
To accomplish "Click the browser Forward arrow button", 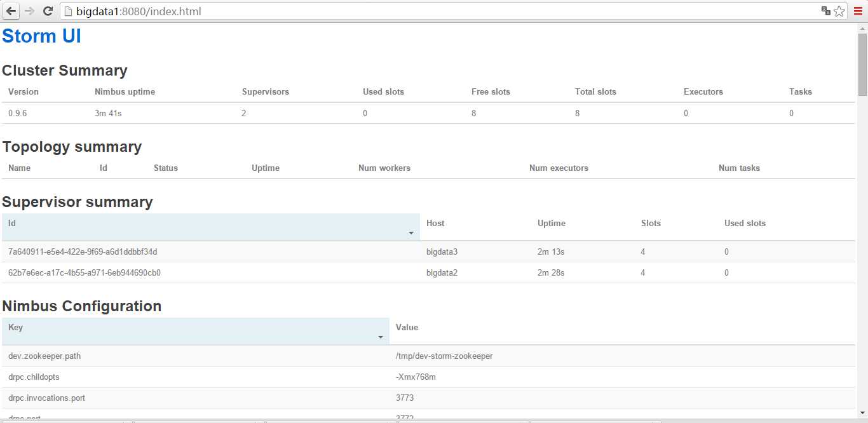I will tap(29, 11).
